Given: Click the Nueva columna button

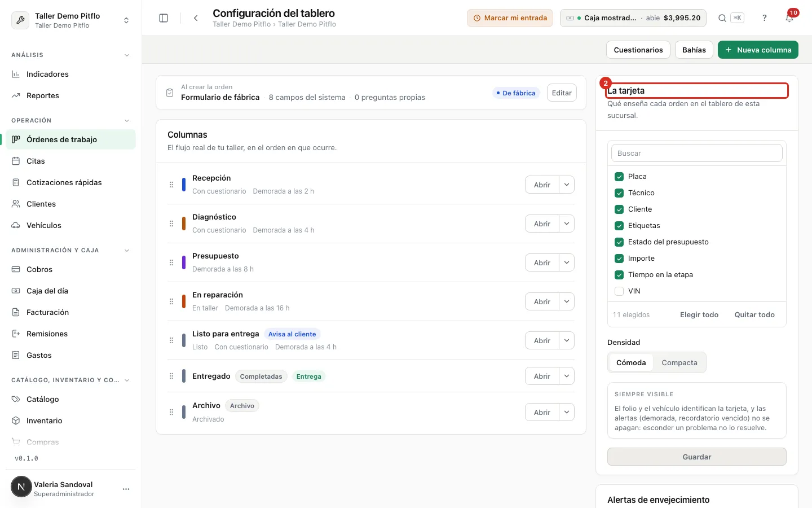Looking at the screenshot, I should pos(758,50).
